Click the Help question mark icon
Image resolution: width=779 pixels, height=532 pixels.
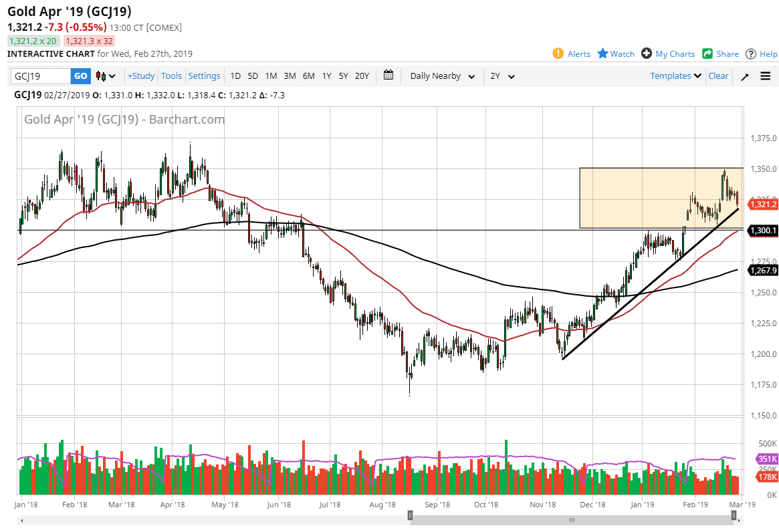751,53
